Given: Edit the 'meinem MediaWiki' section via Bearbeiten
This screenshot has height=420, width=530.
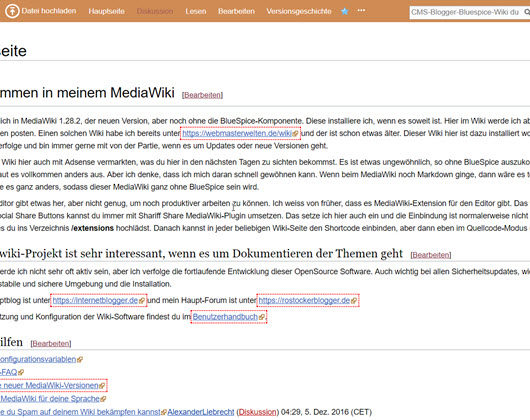Looking at the screenshot, I should coord(202,95).
